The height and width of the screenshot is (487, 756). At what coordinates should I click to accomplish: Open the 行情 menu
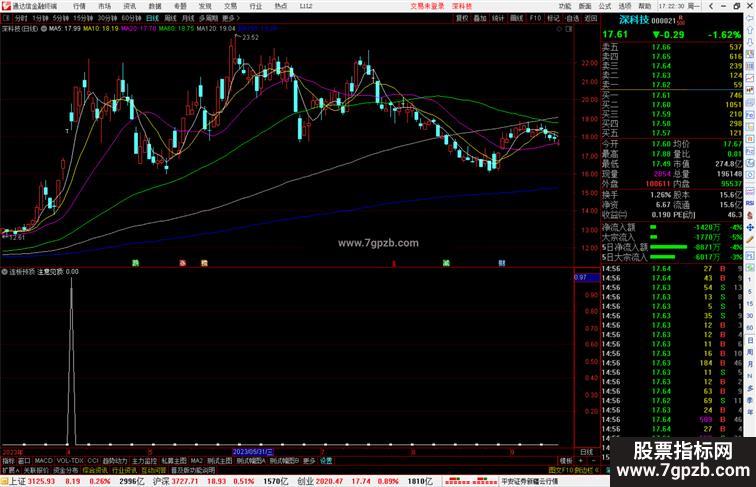[79, 6]
